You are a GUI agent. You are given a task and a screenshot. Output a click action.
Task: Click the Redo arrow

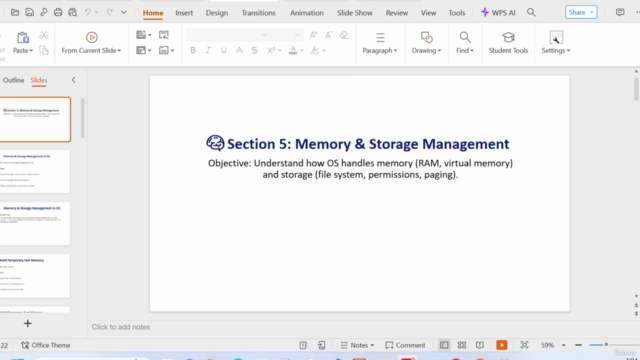pyautogui.click(x=109, y=12)
